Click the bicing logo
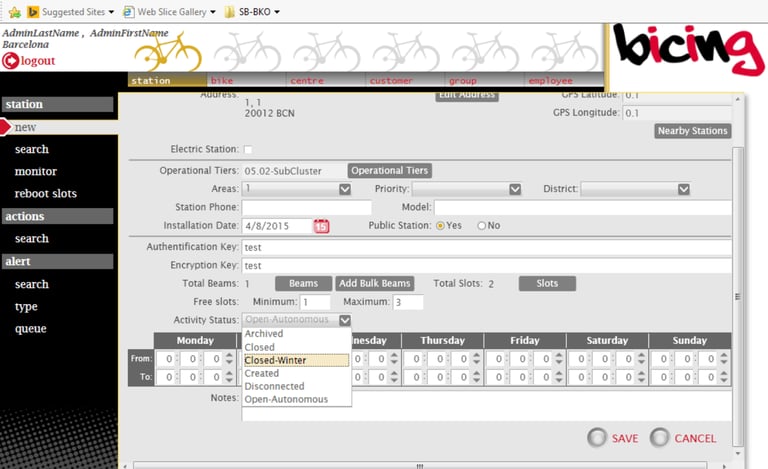Screen dimensions: 768x469 [x=688, y=49]
